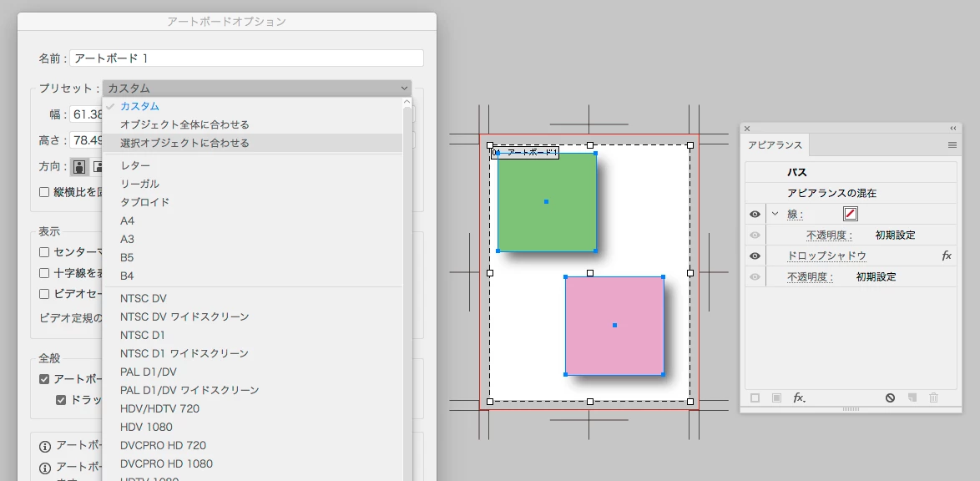The width and height of the screenshot is (980, 481).
Task: Uncheck the アートボ checkbox under 全般
Action: tap(44, 379)
